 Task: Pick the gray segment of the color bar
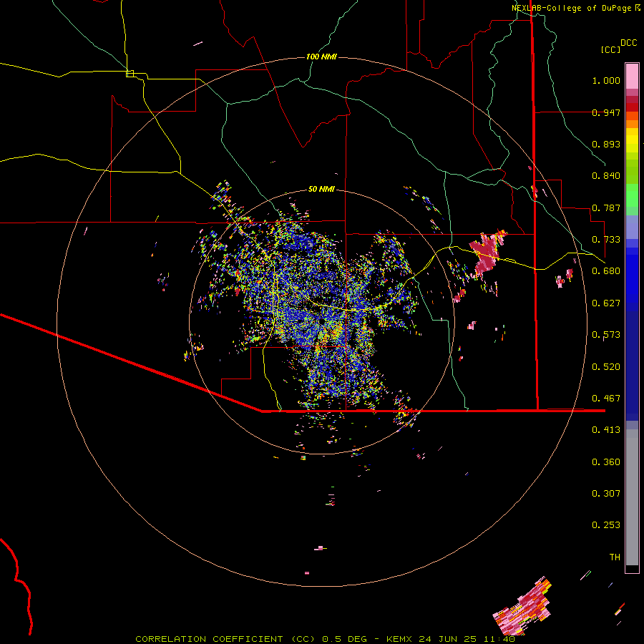point(632,497)
